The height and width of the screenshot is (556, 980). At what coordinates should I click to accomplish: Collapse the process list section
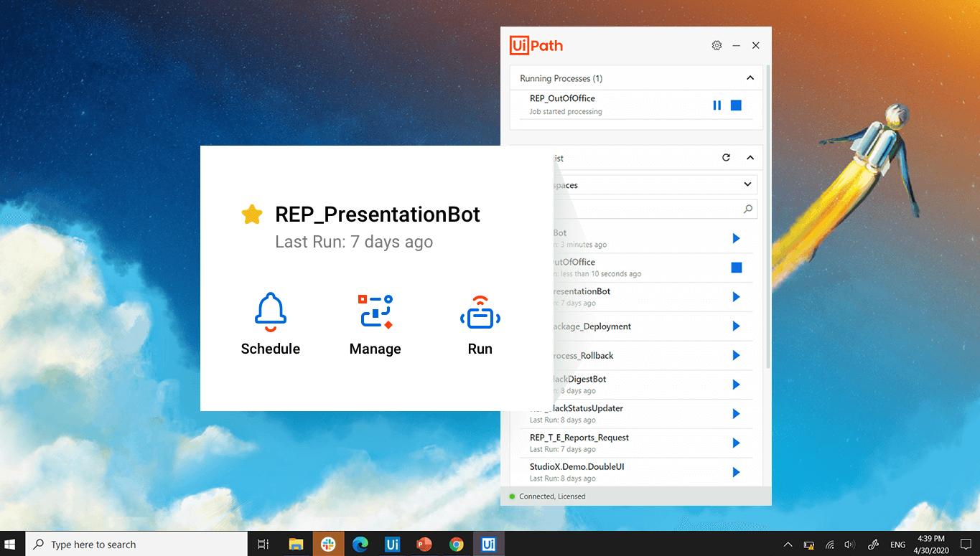click(750, 158)
